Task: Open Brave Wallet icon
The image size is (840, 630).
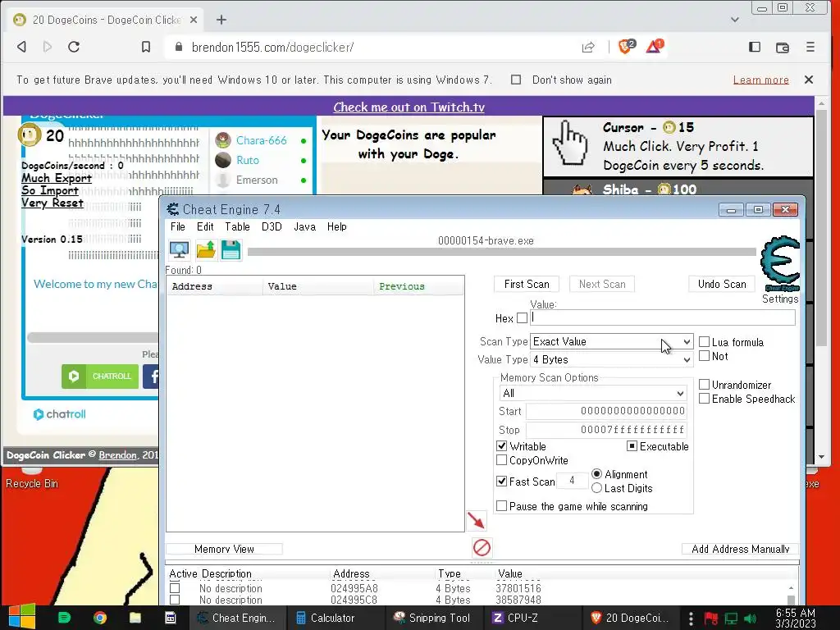Action: click(x=782, y=47)
